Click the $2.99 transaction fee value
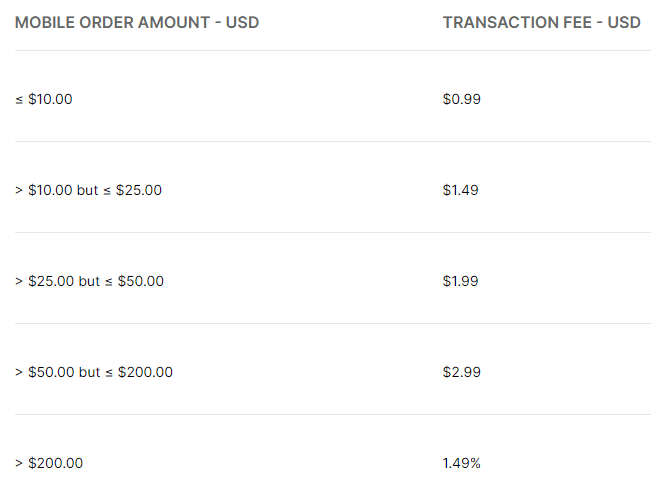This screenshot has height=487, width=651. (461, 372)
